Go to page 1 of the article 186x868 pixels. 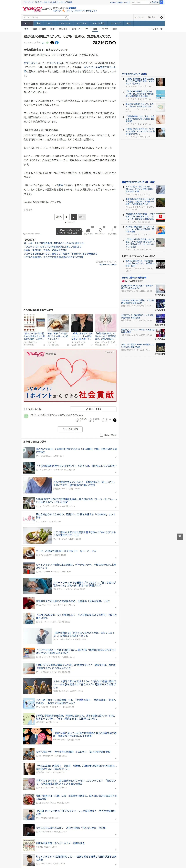click(66, 217)
